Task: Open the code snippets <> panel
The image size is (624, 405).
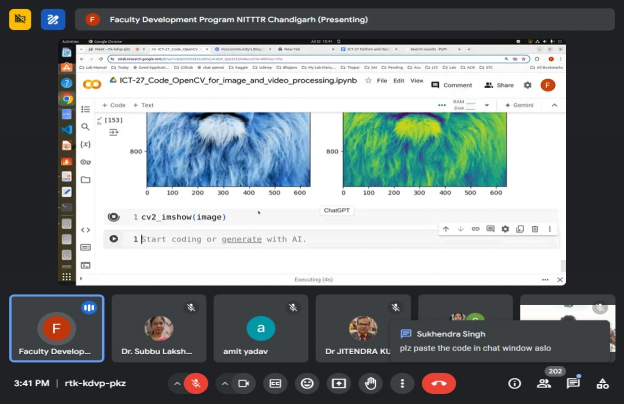Action: [86, 230]
